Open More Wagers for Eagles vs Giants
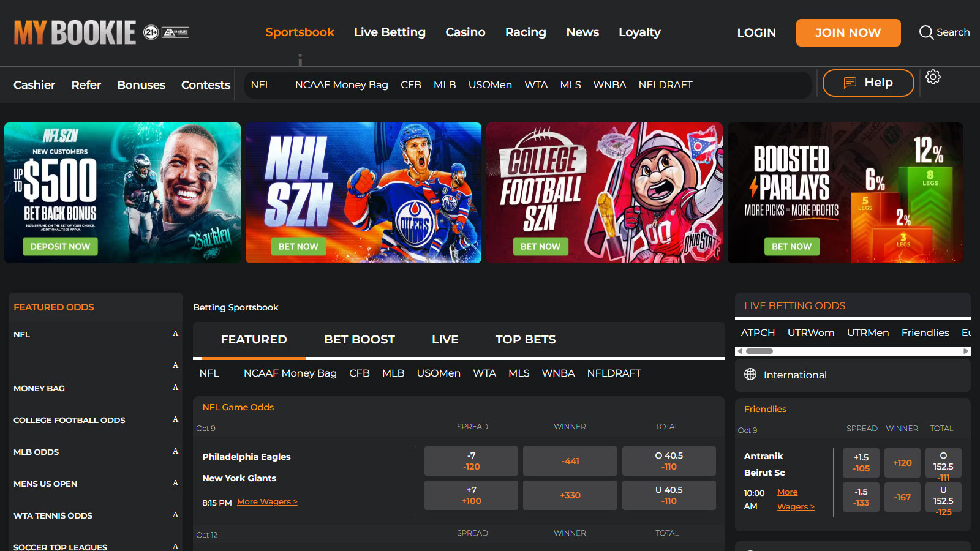Image resolution: width=980 pixels, height=551 pixels. coord(267,502)
